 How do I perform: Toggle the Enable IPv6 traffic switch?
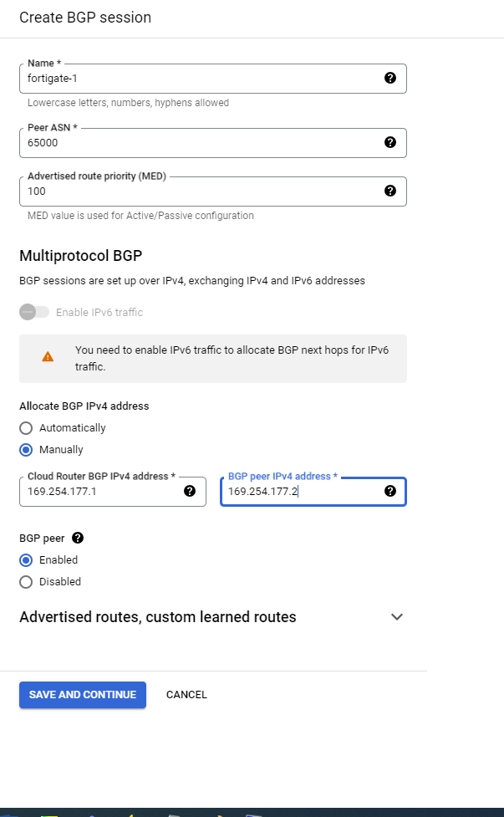coord(33,312)
